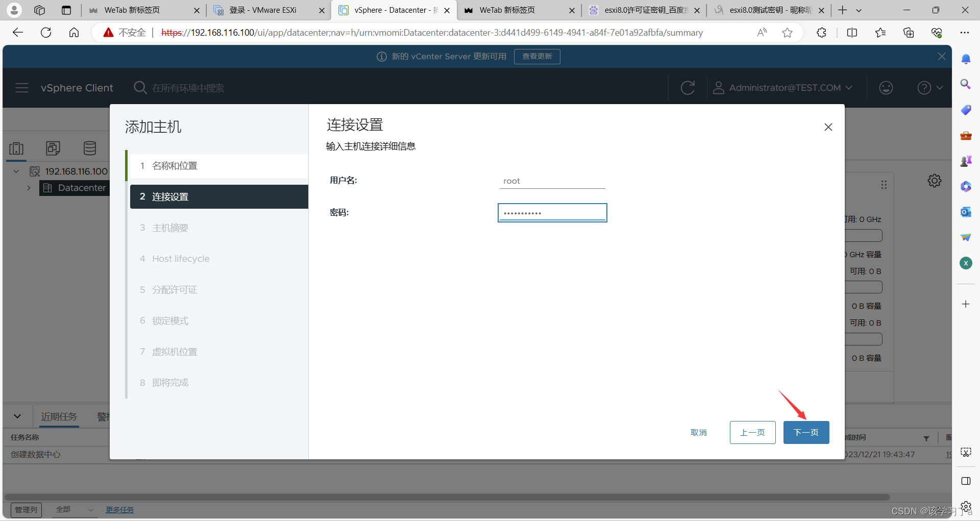This screenshot has width=980, height=521.
Task: Select step 2 连接设置
Action: (x=219, y=196)
